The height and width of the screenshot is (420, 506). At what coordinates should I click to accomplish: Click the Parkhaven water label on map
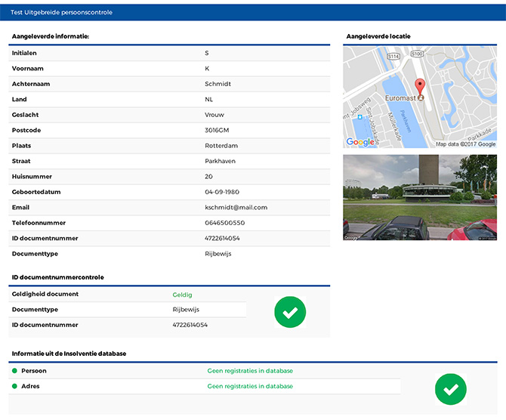[406, 121]
